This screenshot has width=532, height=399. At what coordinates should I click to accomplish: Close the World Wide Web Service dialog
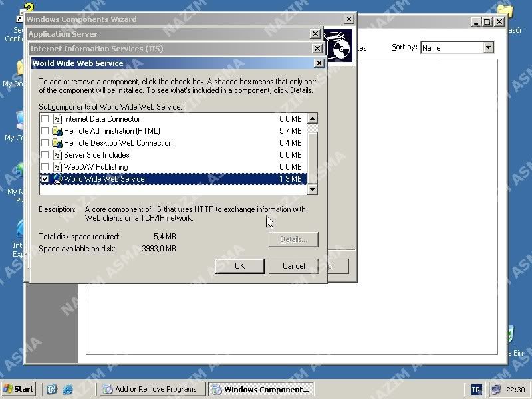tap(319, 63)
